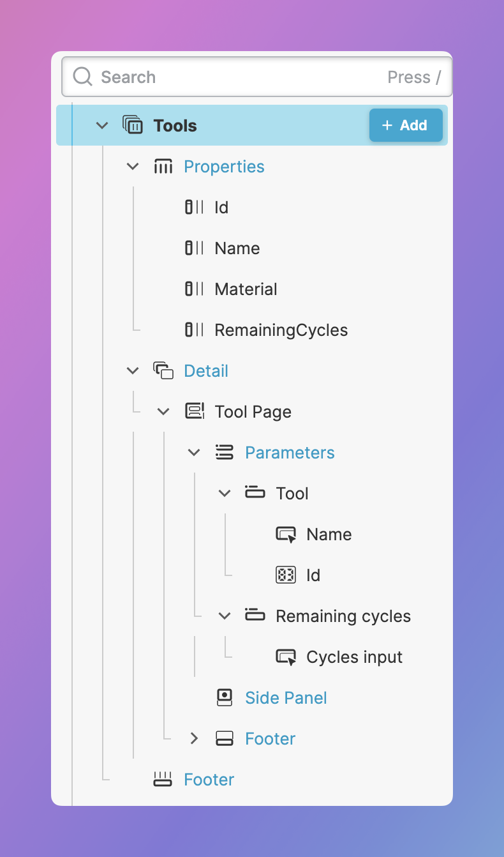Screen dimensions: 504x857
Task: Collapse the Remaining cycles group
Action: (x=225, y=616)
